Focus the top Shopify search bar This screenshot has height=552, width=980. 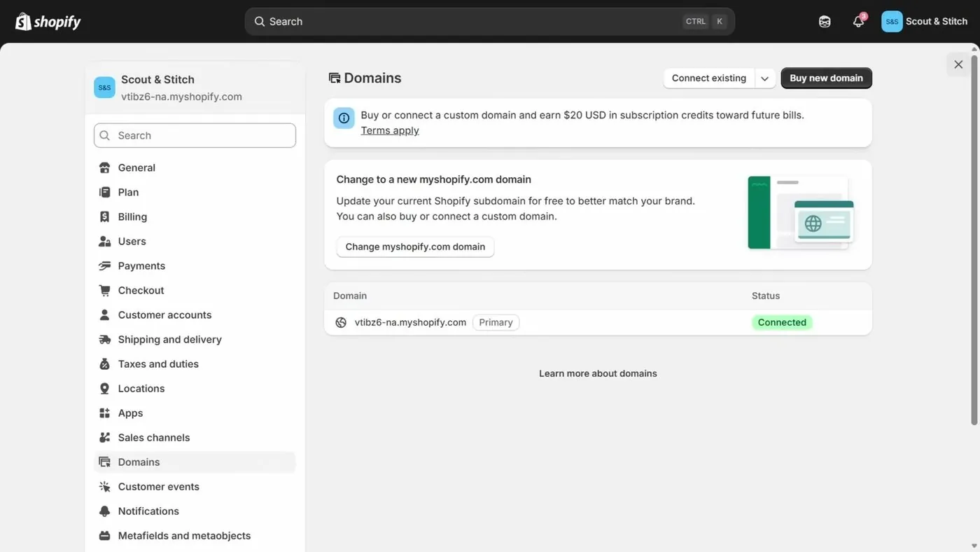point(489,22)
